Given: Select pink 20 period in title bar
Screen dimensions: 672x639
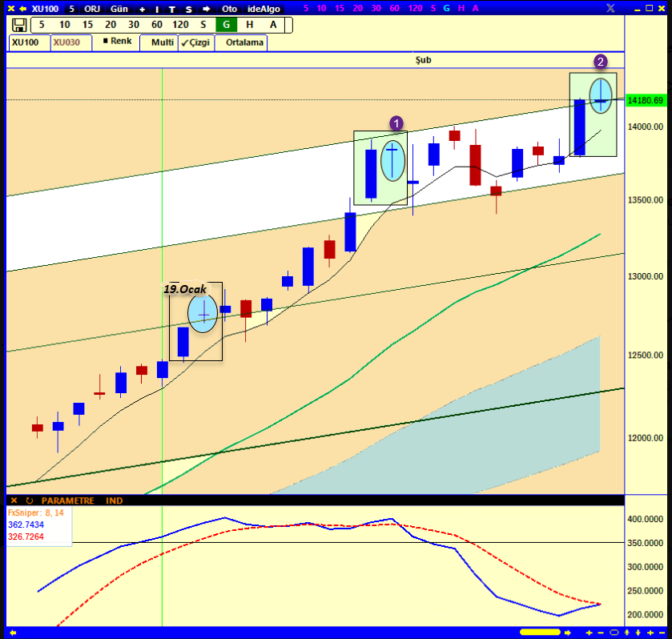Looking at the screenshot, I should pos(358,8).
